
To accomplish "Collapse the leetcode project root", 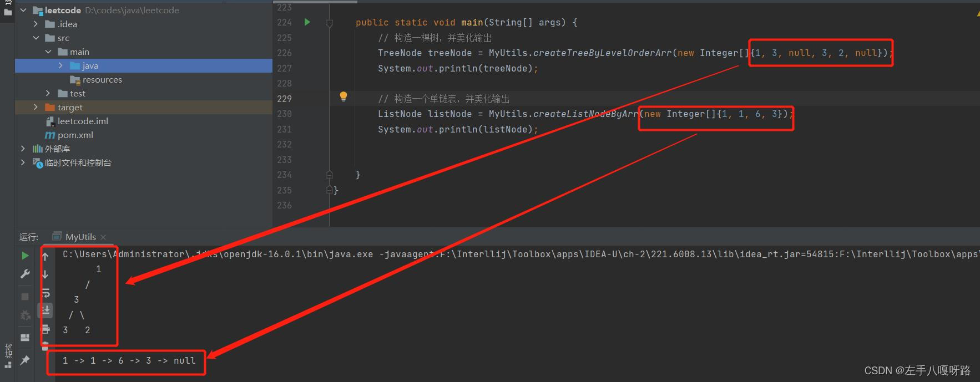I will [23, 10].
